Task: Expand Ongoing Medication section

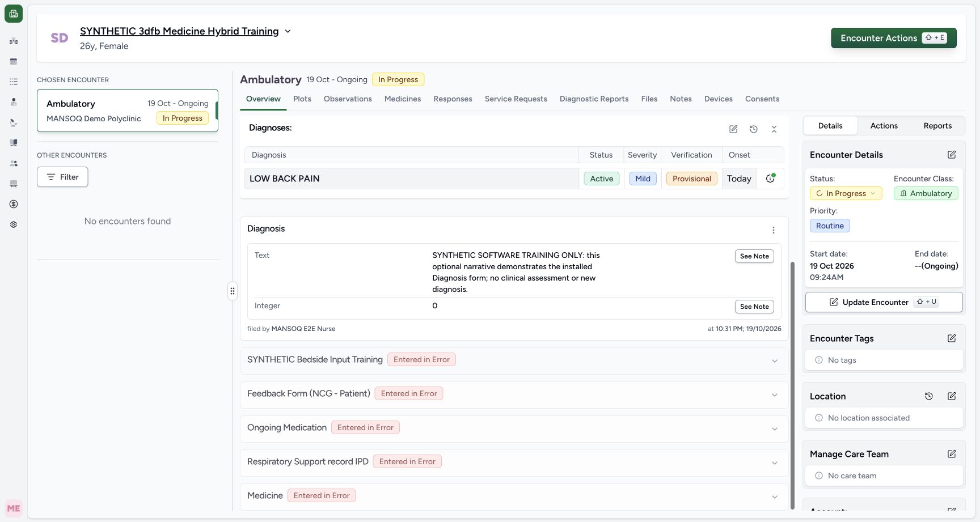Action: (514, 428)
